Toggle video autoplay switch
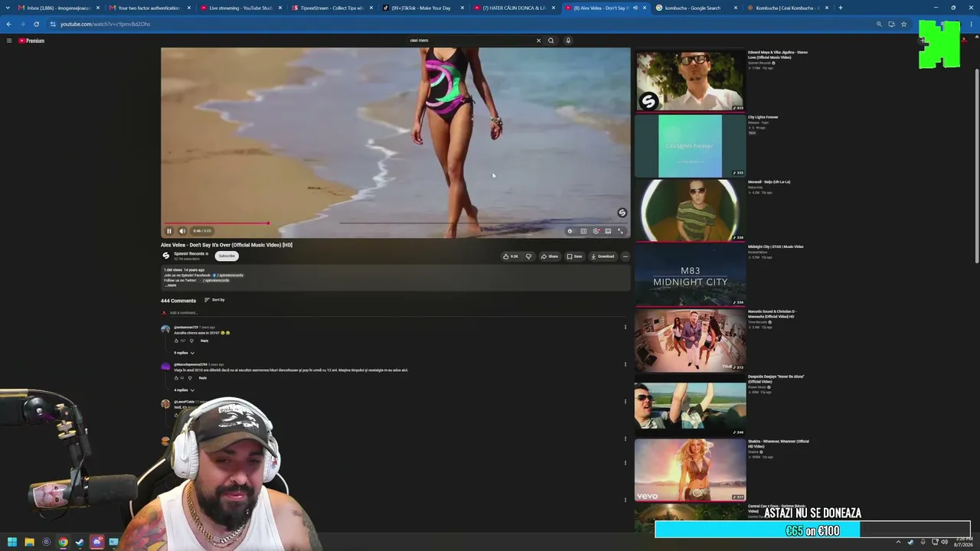This screenshot has width=980, height=551. [x=570, y=230]
